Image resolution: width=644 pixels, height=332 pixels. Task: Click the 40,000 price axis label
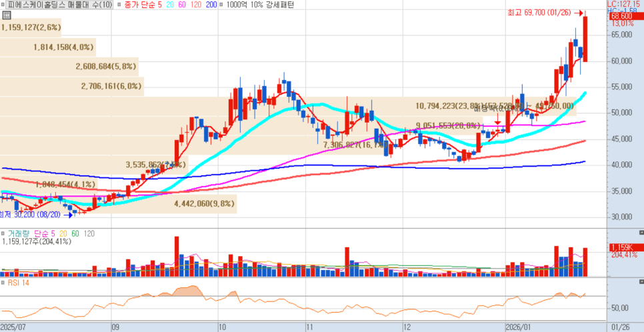[621, 165]
